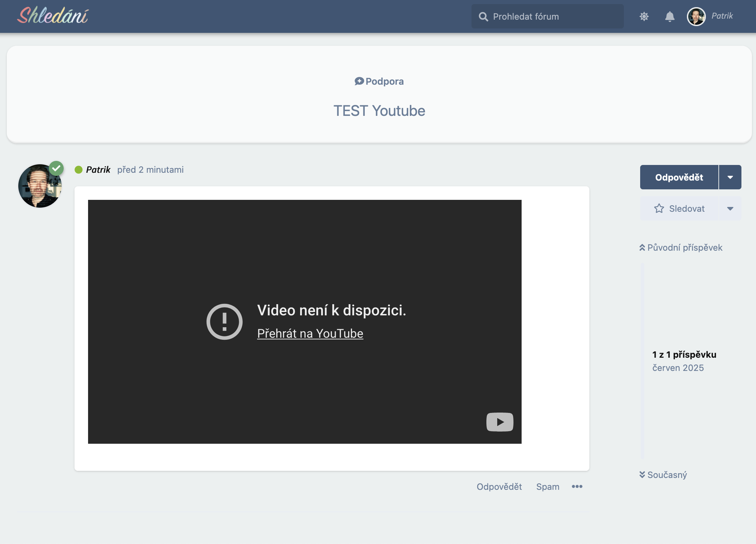Open the Patrik user menu
Image resolution: width=756 pixels, height=544 pixels.
point(722,16)
